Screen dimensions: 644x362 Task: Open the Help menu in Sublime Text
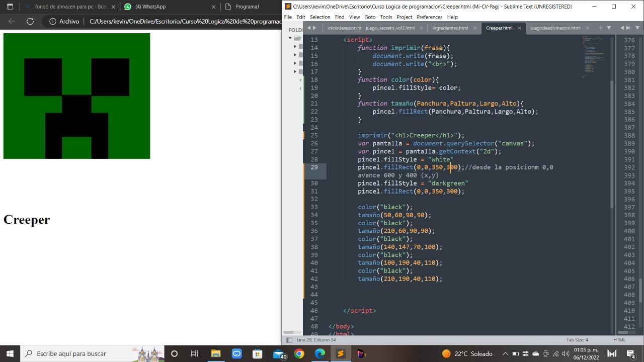coord(452,17)
